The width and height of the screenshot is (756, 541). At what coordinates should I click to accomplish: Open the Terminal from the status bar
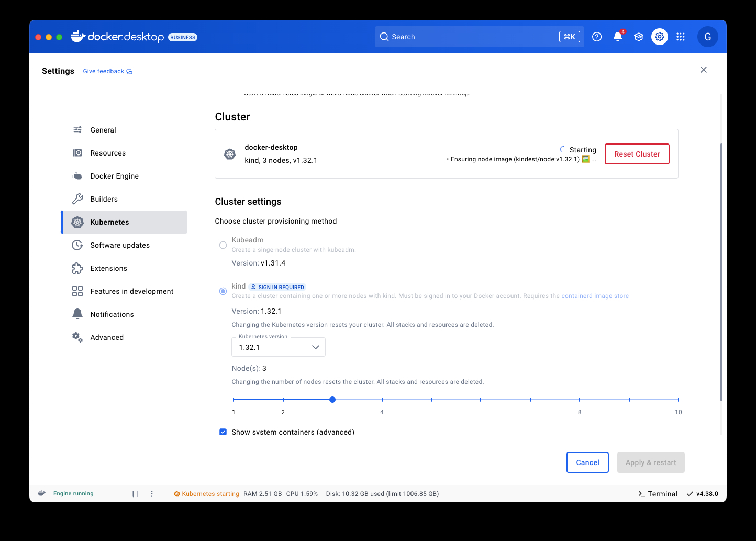658,494
